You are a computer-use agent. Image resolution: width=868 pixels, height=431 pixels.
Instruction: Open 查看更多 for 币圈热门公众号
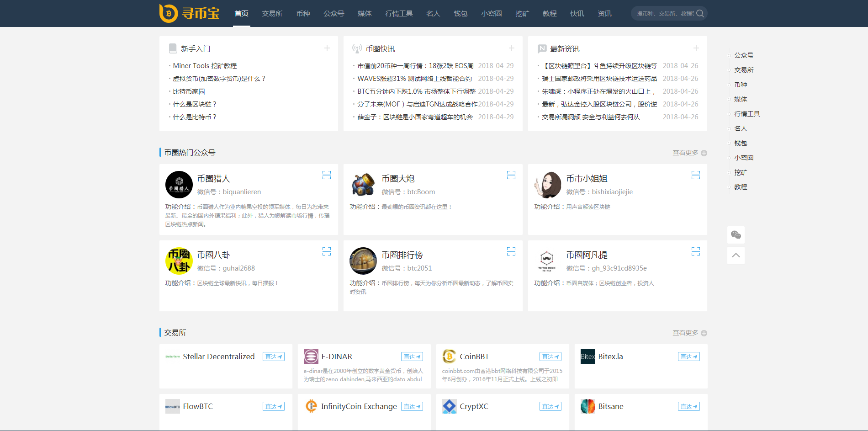[x=684, y=153]
